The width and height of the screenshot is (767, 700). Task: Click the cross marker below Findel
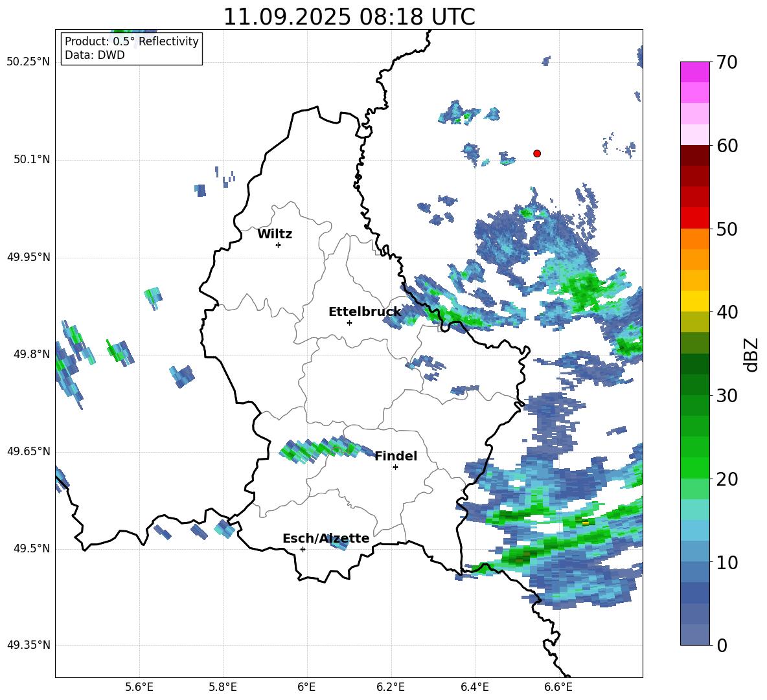coord(395,468)
